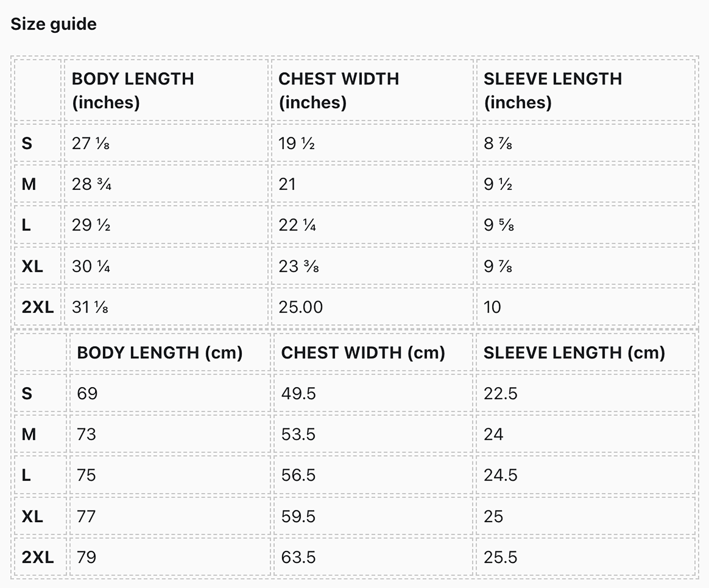Click the "BODY LENGTH (inches)" column header

133,91
